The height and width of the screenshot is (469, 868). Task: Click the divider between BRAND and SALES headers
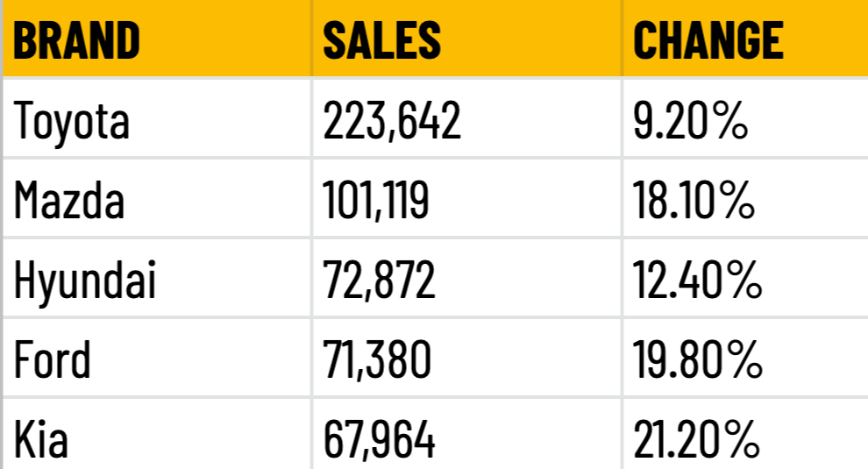[x=312, y=39]
